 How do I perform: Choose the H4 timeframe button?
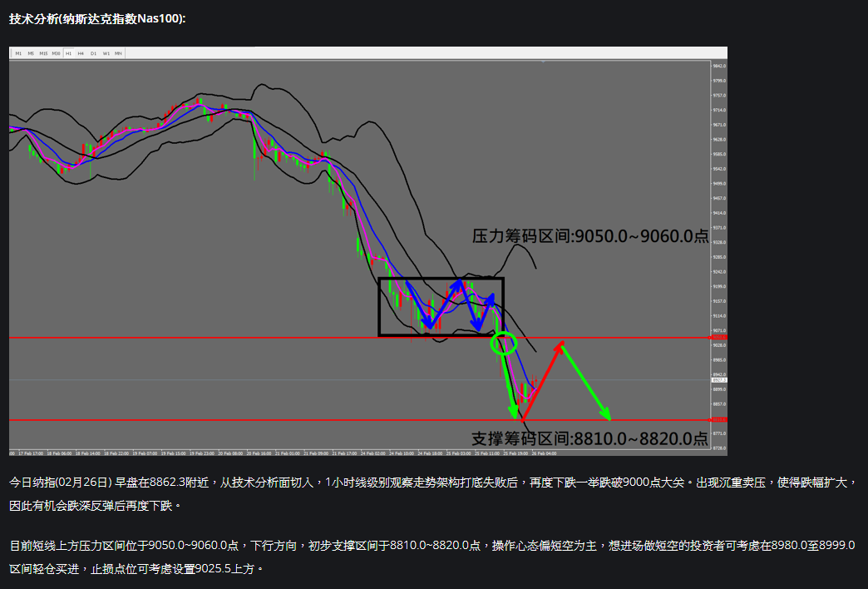[81, 53]
